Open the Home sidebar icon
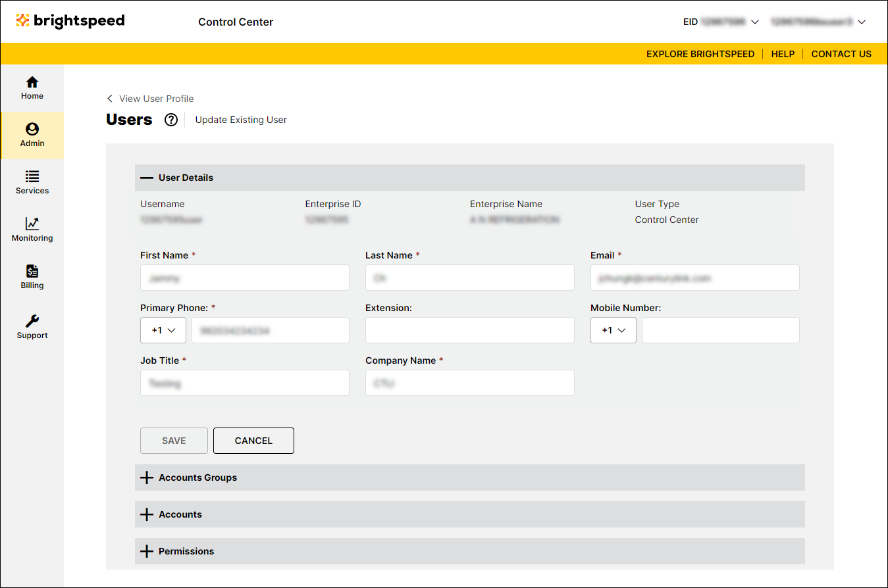Screen dimensions: 888x588 pos(32,82)
